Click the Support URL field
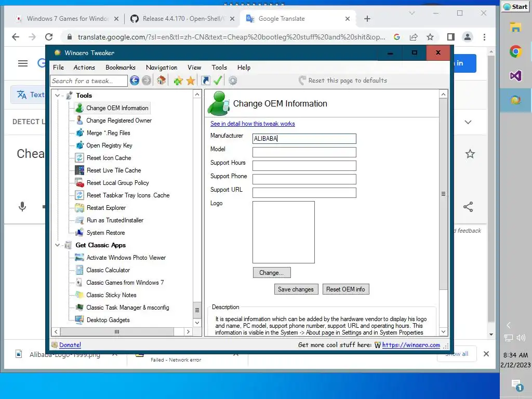The image size is (532, 399). [304, 193]
